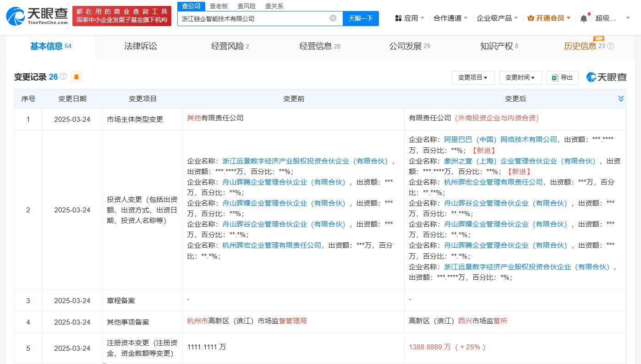Switch to the 查公司 search tab
This screenshot has height=364, width=641.
coord(191,6)
